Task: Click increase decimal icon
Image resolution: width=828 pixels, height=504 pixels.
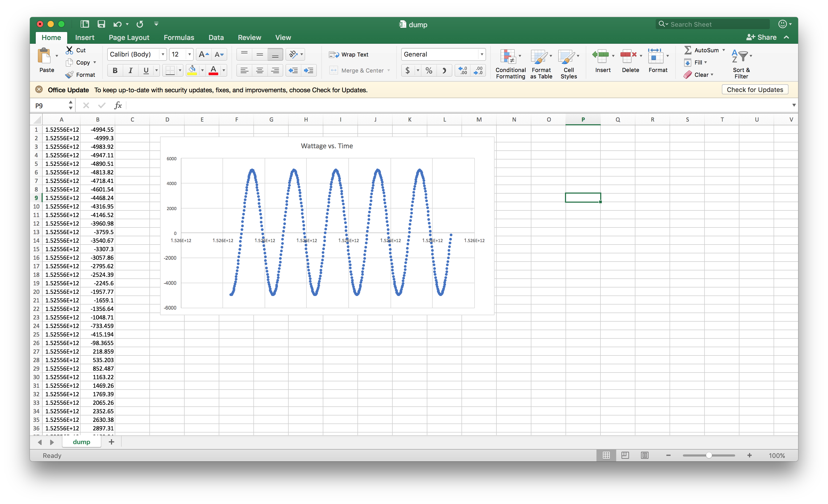Action: click(x=463, y=70)
